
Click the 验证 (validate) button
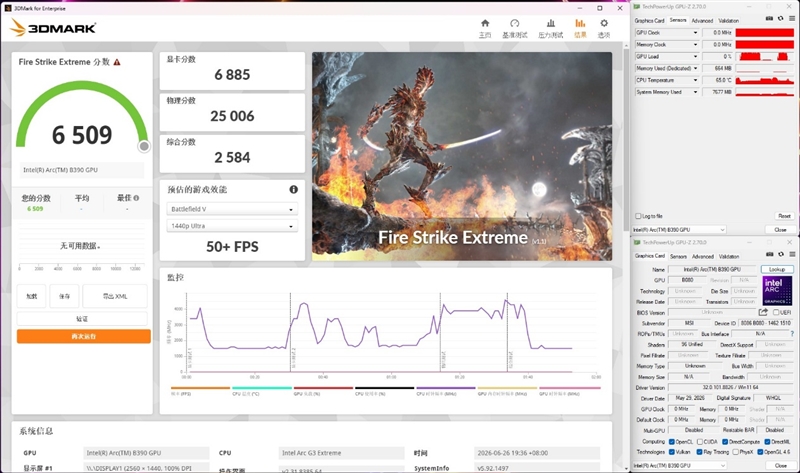82,319
